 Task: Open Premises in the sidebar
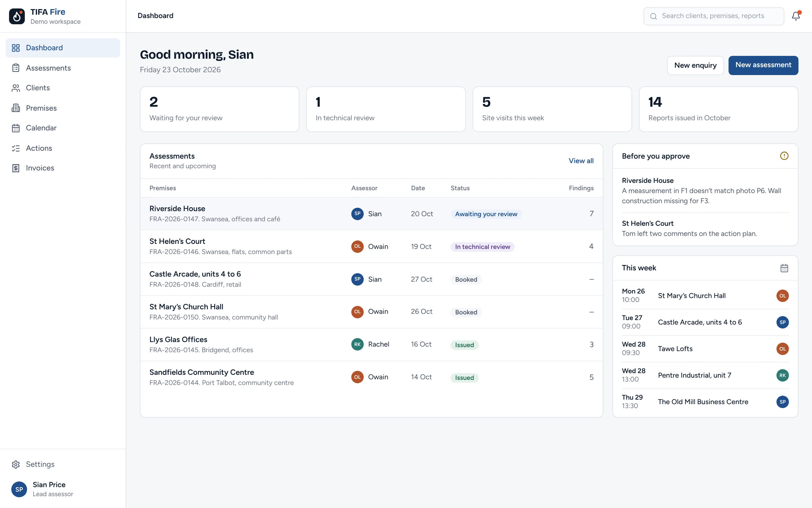point(63,108)
